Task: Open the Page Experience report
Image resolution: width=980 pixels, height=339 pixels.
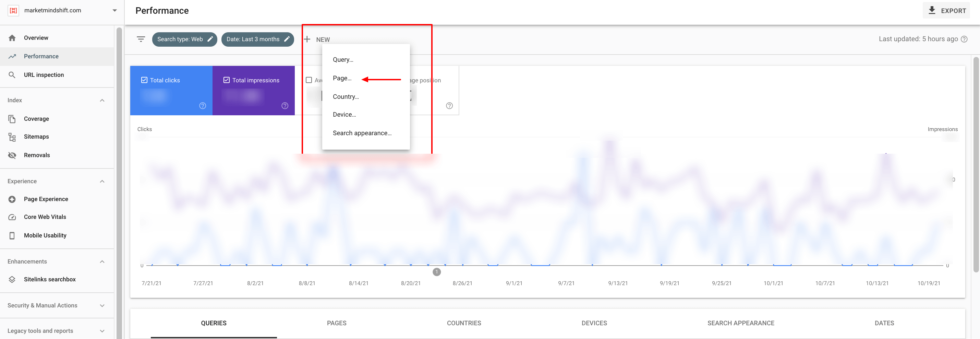Action: tap(46, 198)
